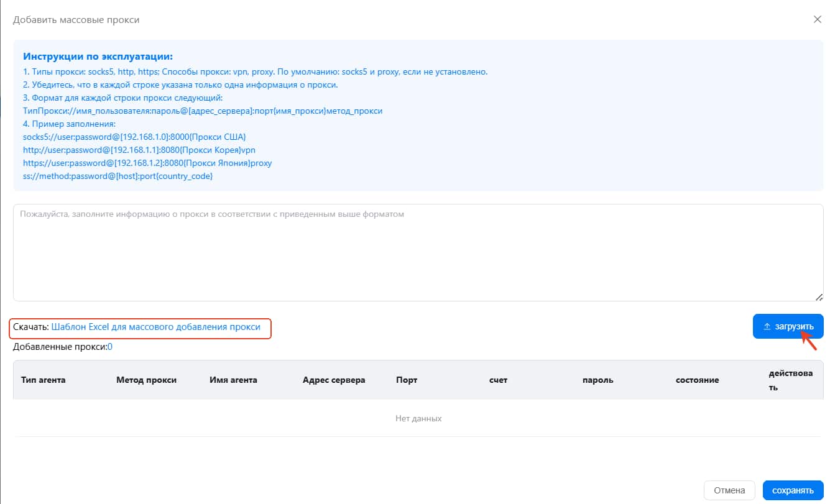The height and width of the screenshot is (504, 830).
Task: Focus the proxy information text area
Action: (418, 252)
